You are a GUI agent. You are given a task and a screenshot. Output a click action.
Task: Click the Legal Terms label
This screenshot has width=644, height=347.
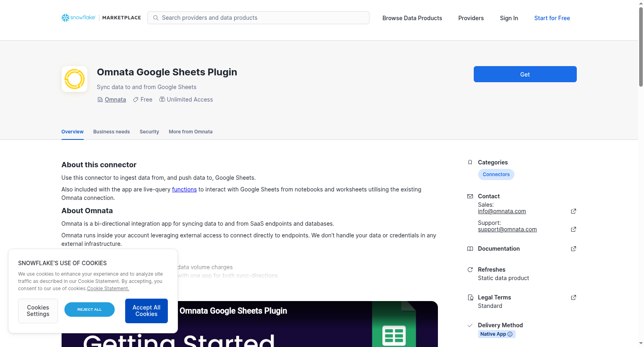click(x=495, y=297)
